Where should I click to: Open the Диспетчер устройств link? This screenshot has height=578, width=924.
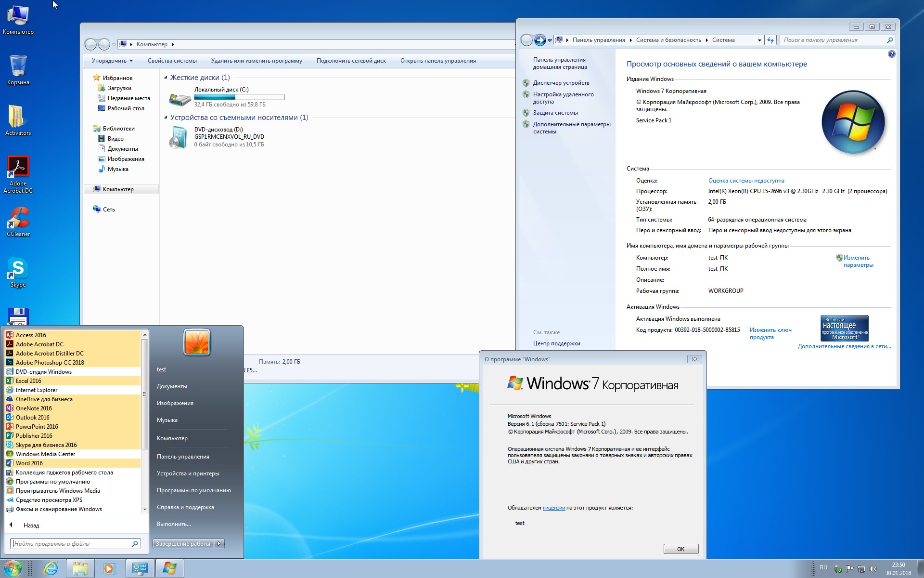click(x=561, y=83)
